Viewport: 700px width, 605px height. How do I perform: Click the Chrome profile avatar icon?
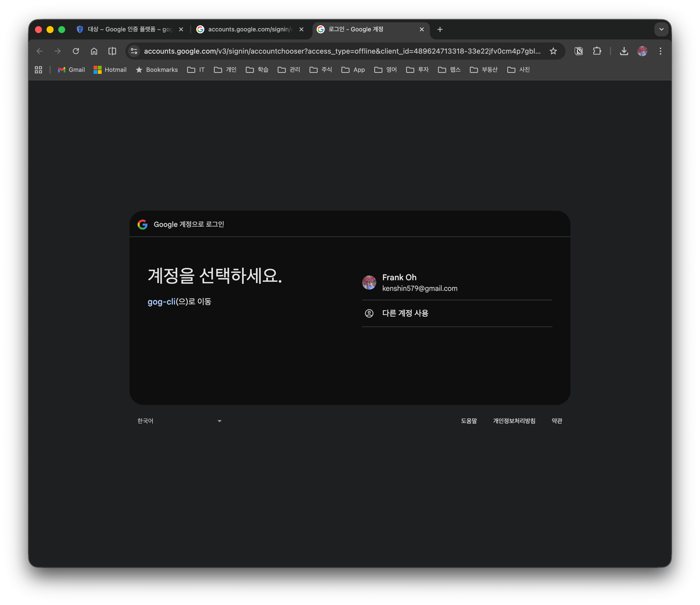coord(642,51)
